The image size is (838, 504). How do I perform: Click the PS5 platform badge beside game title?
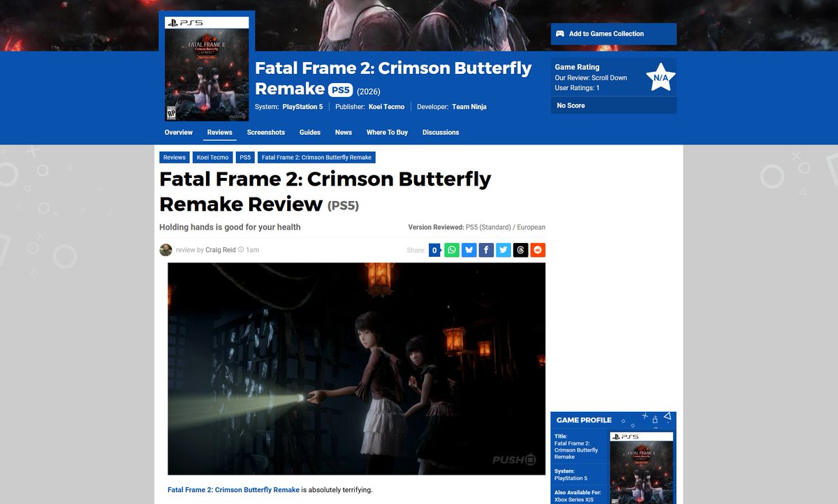pos(340,90)
